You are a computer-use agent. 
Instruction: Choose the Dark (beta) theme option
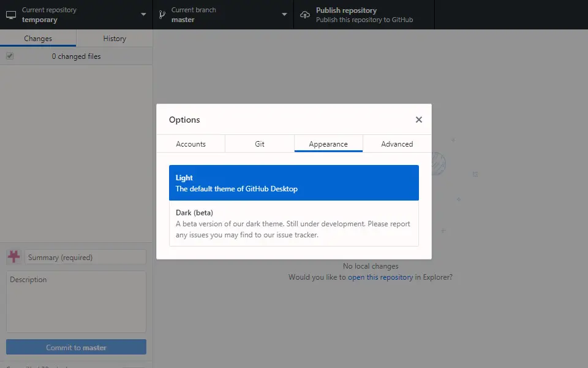(293, 223)
